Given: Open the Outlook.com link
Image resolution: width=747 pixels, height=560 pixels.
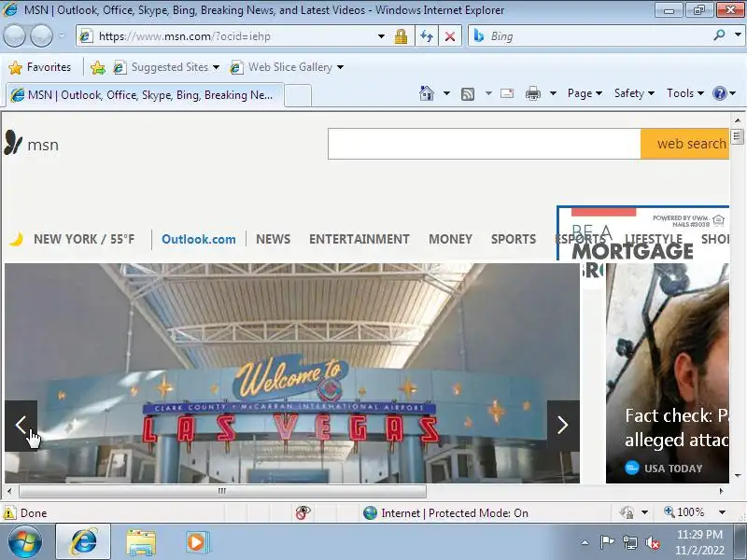Looking at the screenshot, I should (199, 239).
